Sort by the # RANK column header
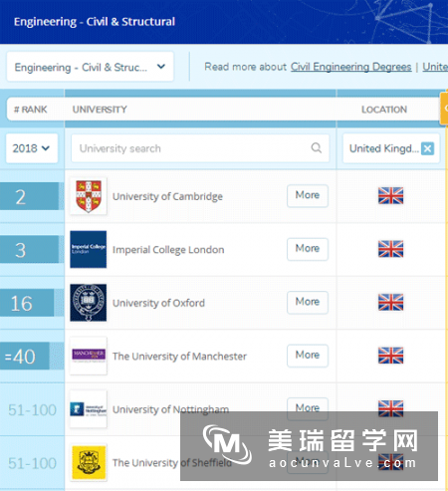 31,110
